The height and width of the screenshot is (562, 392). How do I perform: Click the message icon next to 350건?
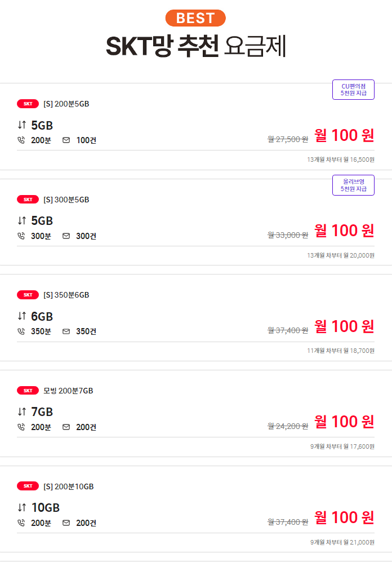click(66, 331)
